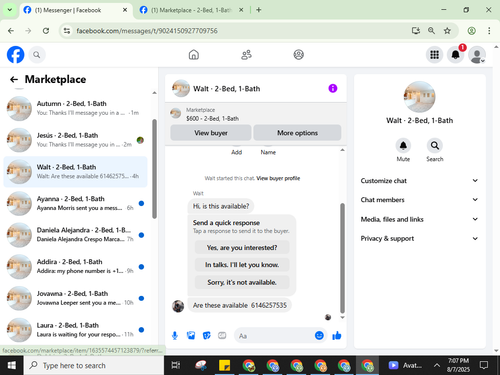
Task: Open Jovawna 2-Bed, 1-Bath conversation
Action: tap(75, 298)
